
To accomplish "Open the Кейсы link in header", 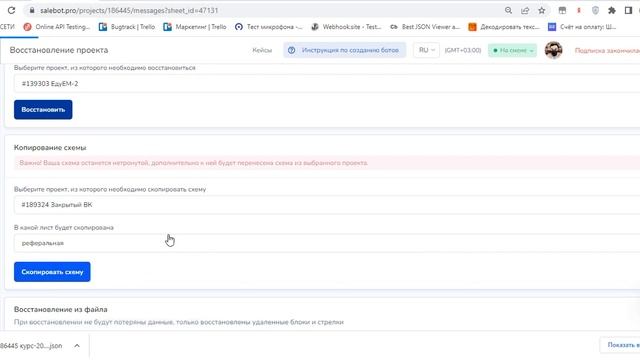I will [262, 50].
